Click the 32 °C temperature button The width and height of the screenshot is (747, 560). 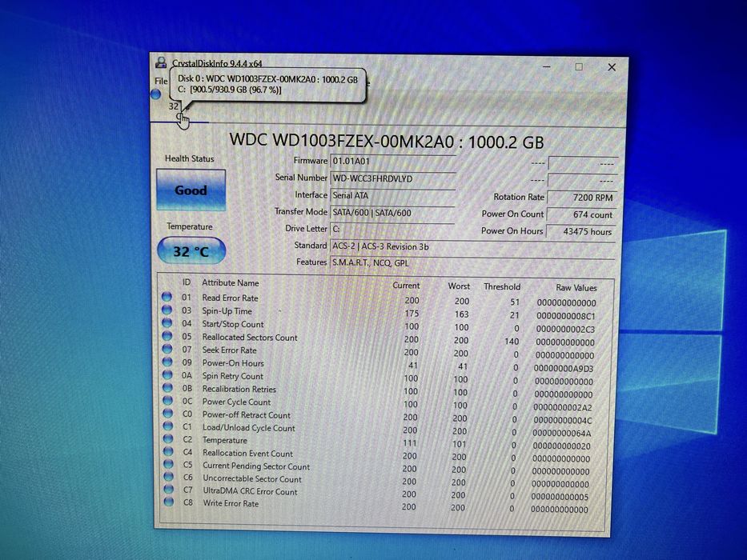pyautogui.click(x=191, y=251)
